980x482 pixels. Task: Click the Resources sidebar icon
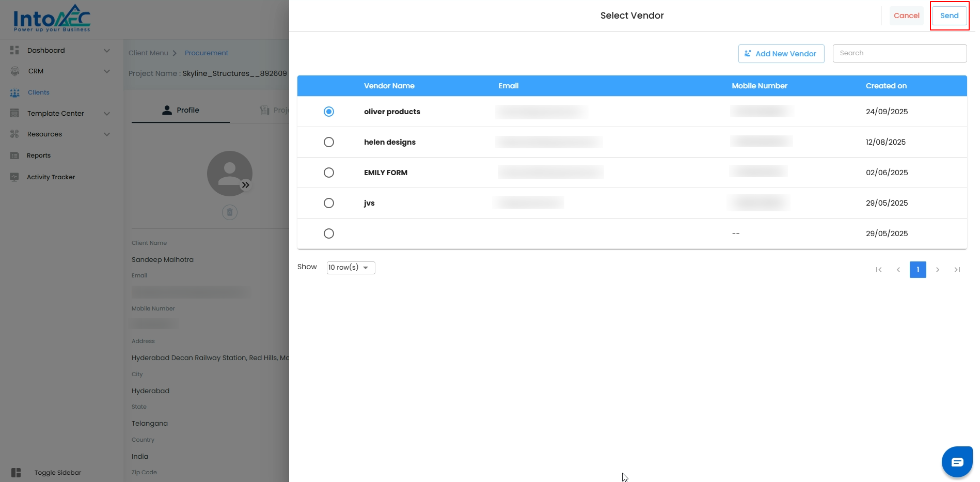14,134
